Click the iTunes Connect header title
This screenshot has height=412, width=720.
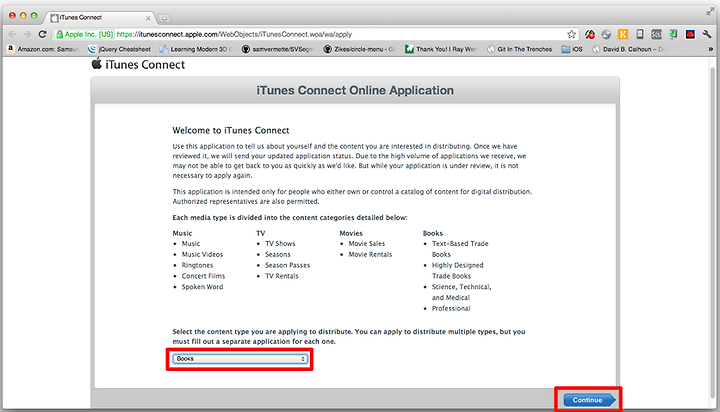(x=145, y=65)
